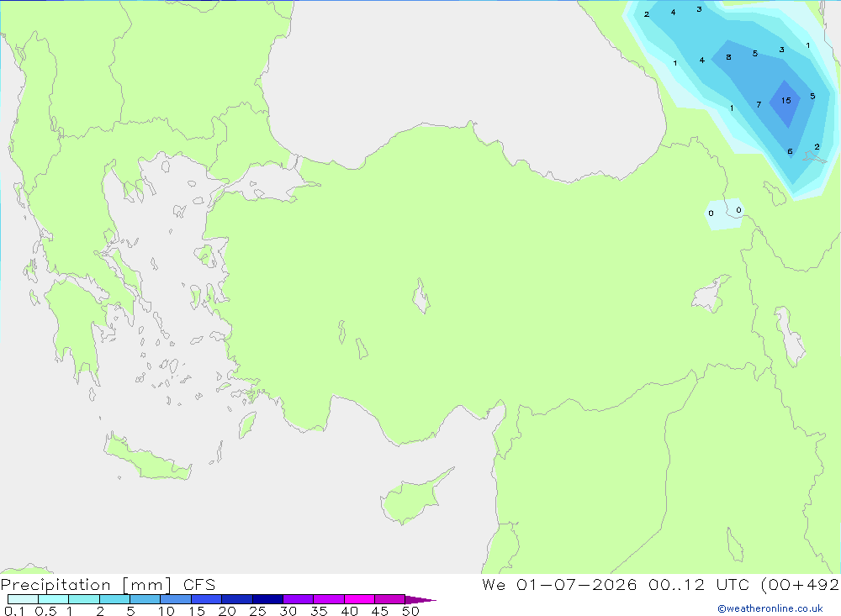Click the legend label "40"

click(x=349, y=611)
